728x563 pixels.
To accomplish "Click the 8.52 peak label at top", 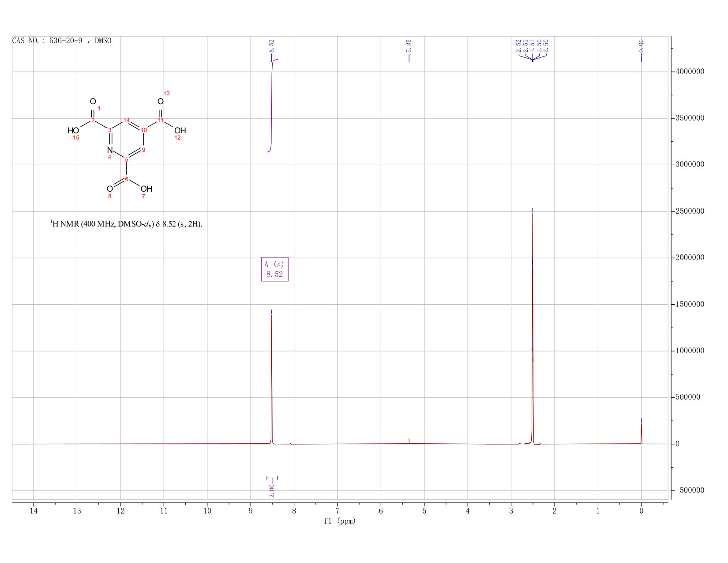I will [x=271, y=45].
